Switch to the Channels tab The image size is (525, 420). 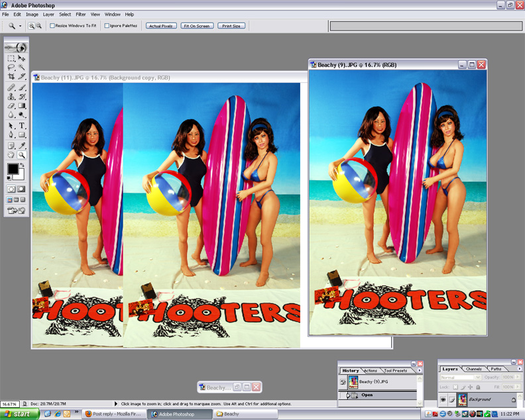click(474, 369)
